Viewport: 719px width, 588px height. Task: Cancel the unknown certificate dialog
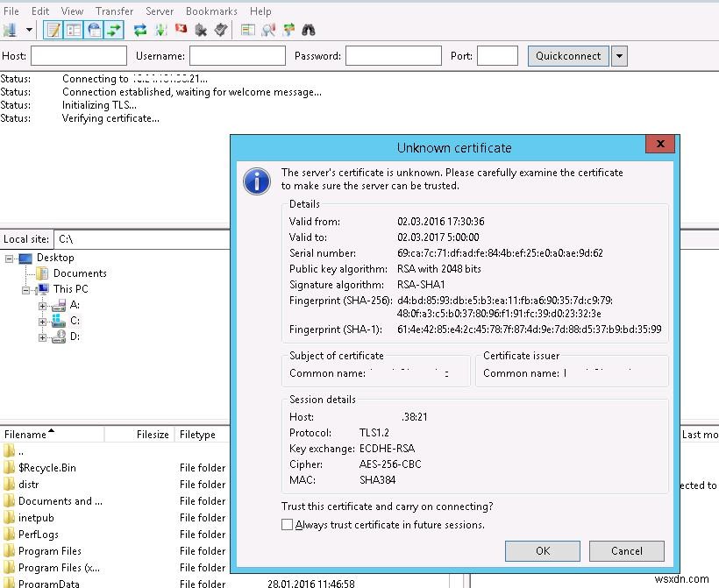coord(626,551)
